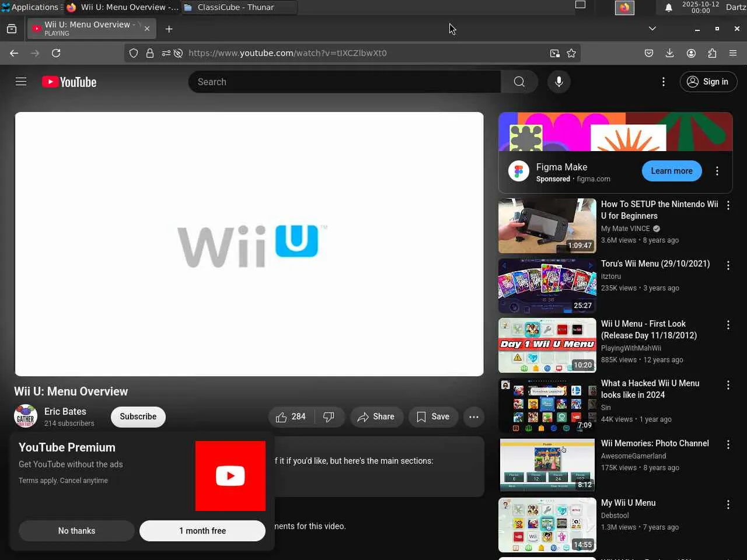Click the Figma Make ad banner image

[615, 132]
